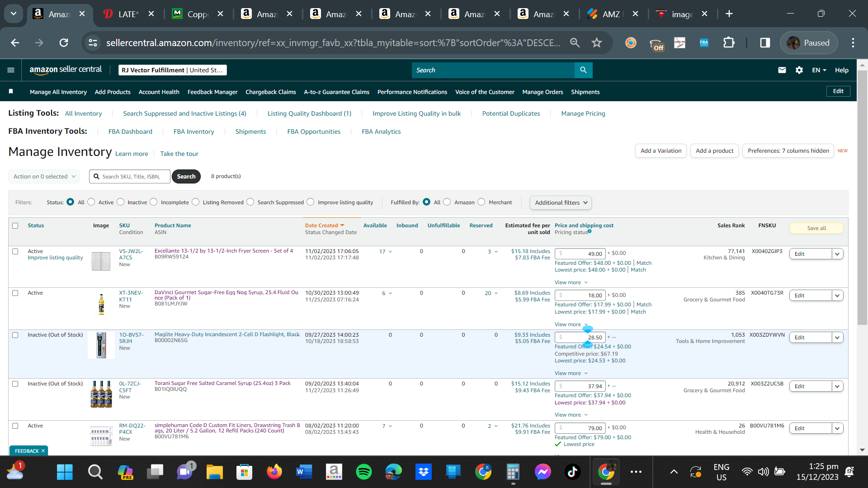868x488 pixels.
Task: Select the Active status filter radio
Action: (x=91, y=202)
